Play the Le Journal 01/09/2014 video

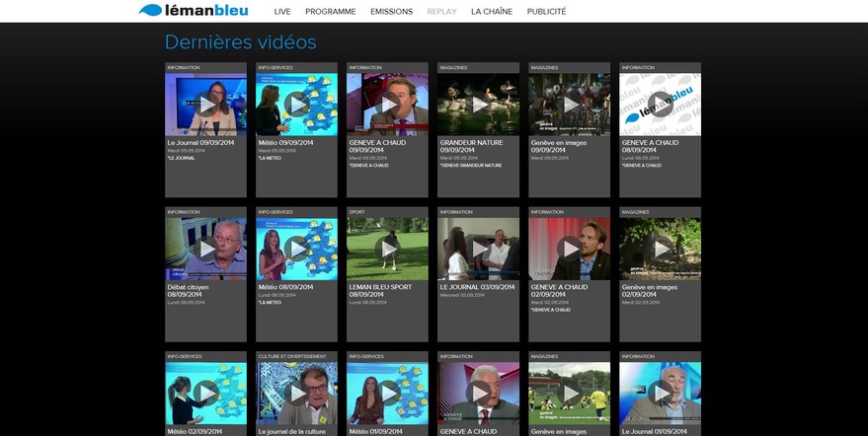(x=660, y=394)
